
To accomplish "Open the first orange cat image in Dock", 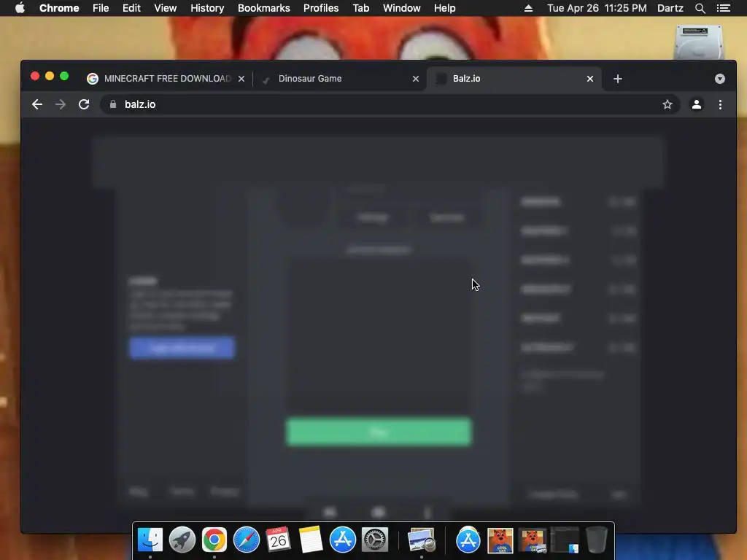I will (500, 540).
